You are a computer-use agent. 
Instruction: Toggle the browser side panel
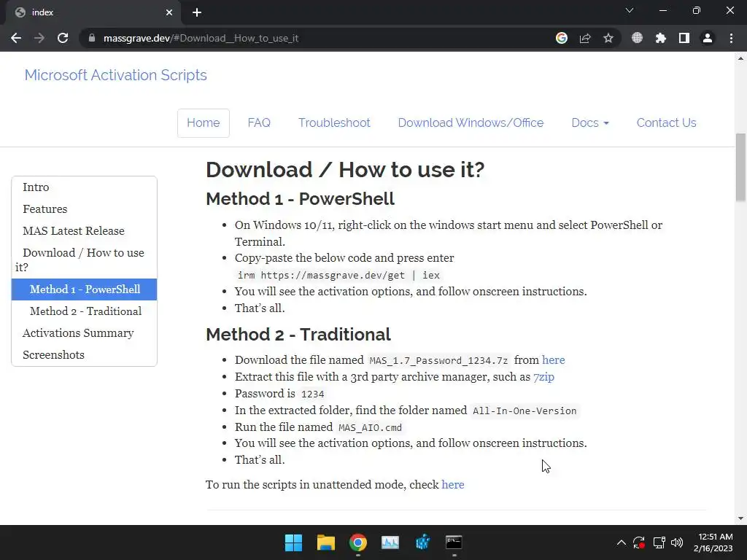(684, 38)
